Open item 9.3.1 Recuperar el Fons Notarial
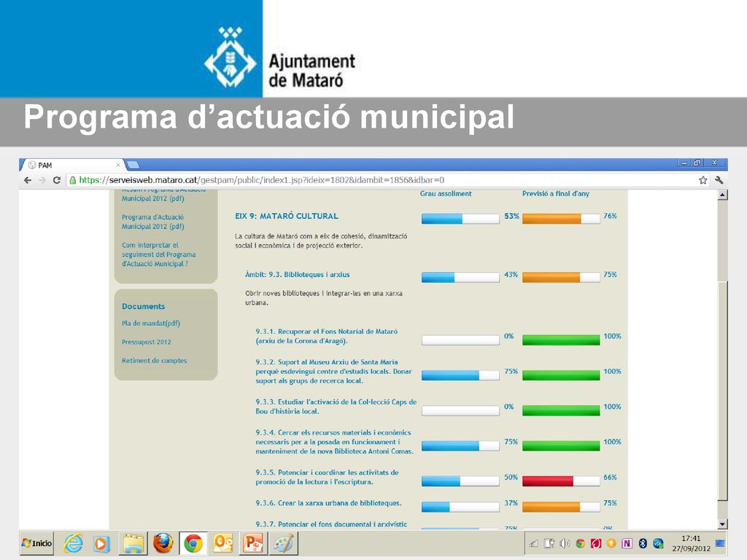 [326, 336]
